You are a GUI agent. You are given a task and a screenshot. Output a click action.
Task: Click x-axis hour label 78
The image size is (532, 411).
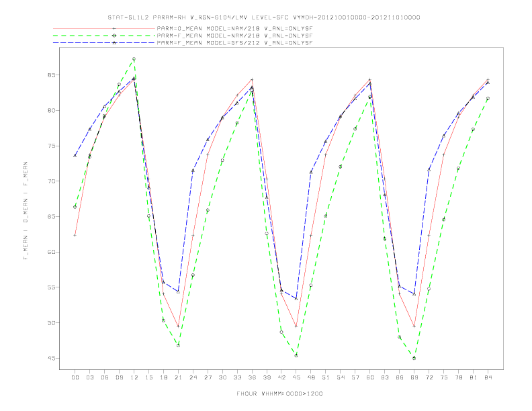point(459,377)
